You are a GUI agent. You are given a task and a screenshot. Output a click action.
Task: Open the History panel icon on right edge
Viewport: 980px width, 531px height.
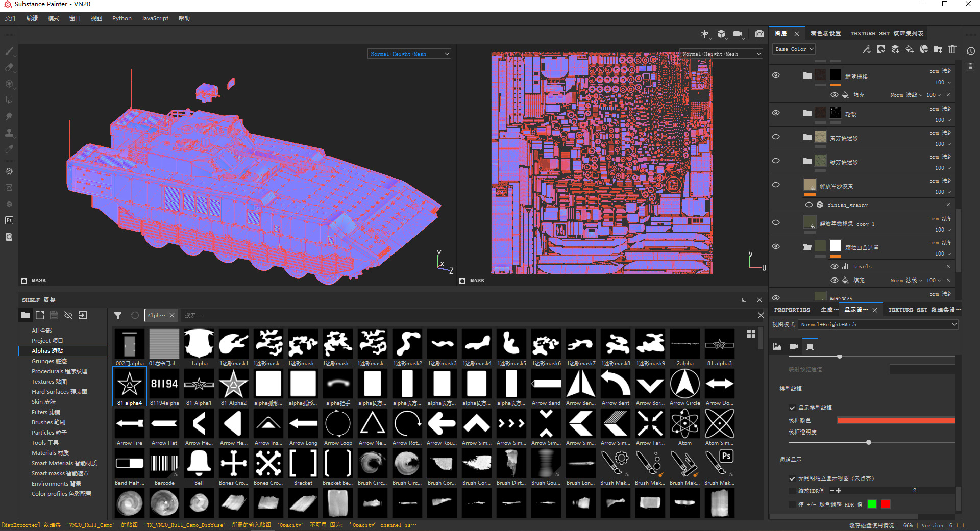pyautogui.click(x=971, y=51)
